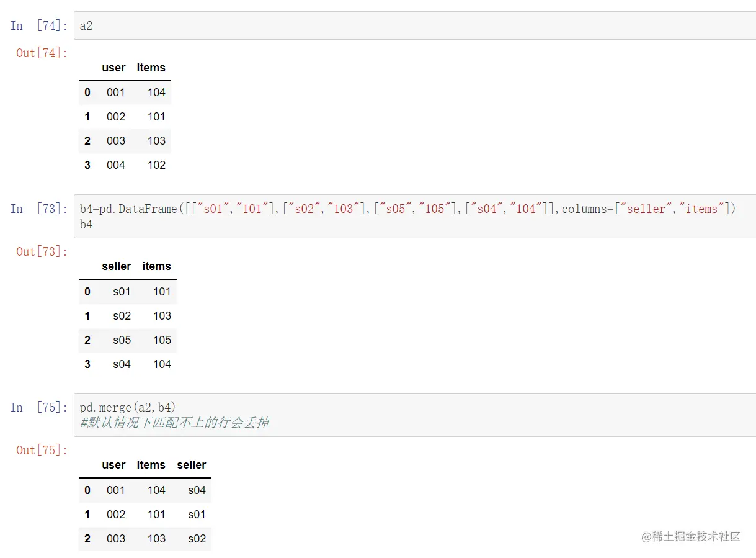Select cell "s04" in the Out[75] table
This screenshot has height=558, width=756.
(197, 490)
